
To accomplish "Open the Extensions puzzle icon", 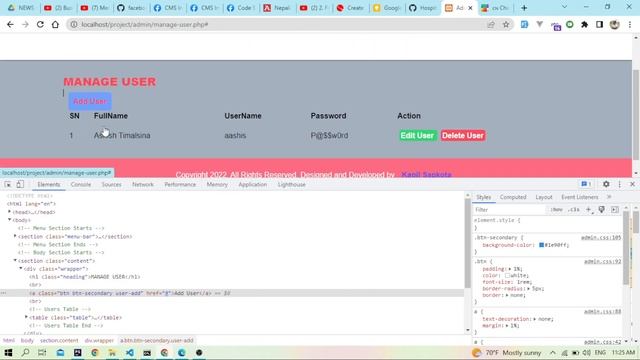I will [584, 24].
